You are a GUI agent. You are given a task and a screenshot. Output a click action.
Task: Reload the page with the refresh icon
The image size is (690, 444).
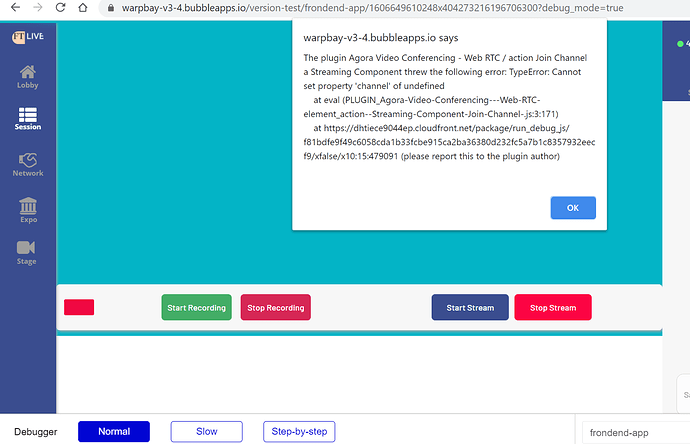[60, 7]
